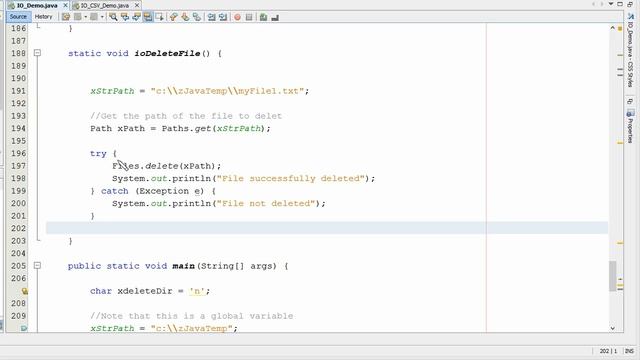640x360 pixels.
Task: Click "File successfully deleted" string
Action: pos(290,178)
